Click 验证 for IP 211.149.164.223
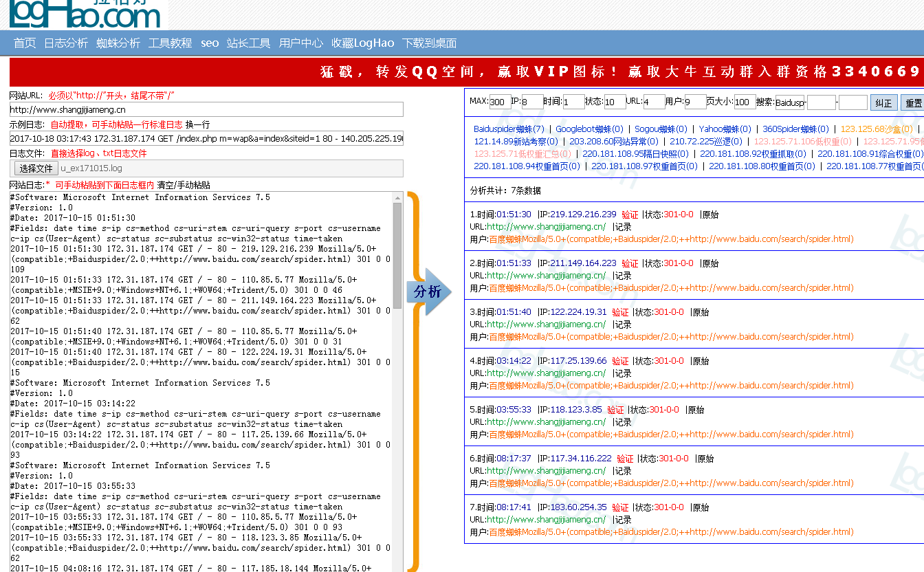This screenshot has width=924, height=572. tap(630, 263)
